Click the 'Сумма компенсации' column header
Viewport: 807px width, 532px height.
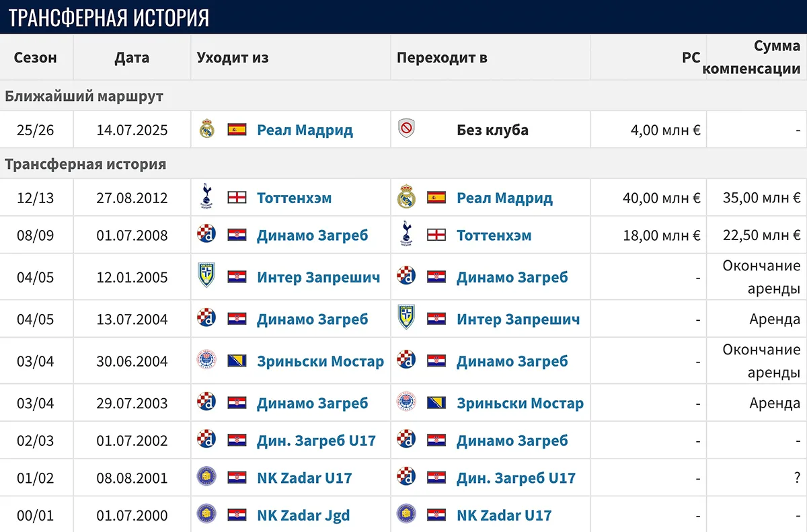click(x=756, y=57)
